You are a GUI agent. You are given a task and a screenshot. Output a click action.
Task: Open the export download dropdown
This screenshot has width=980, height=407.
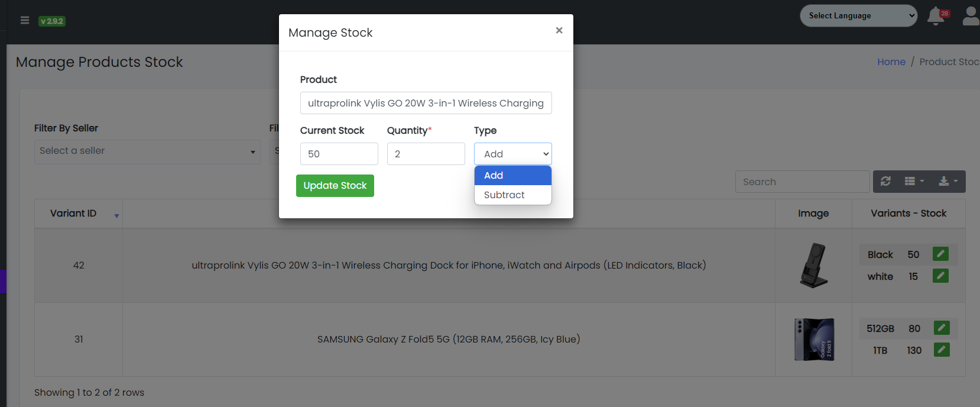coord(948,182)
